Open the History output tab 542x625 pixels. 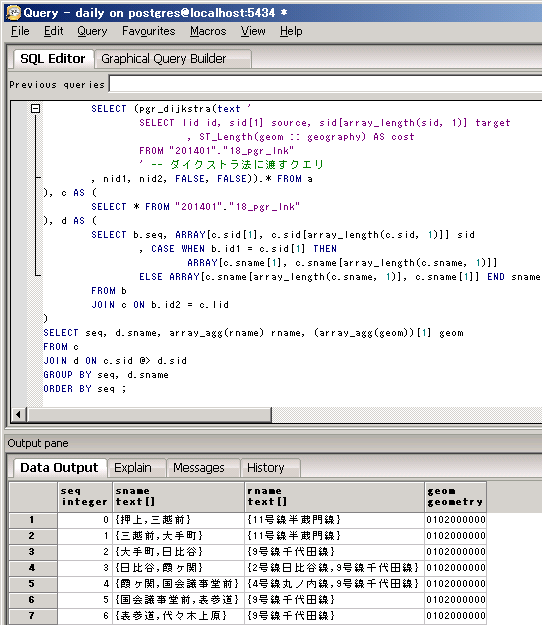265,468
